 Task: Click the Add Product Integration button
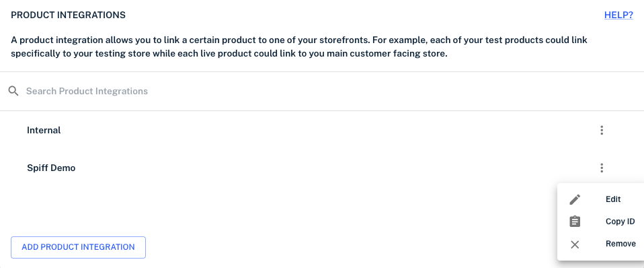click(78, 247)
